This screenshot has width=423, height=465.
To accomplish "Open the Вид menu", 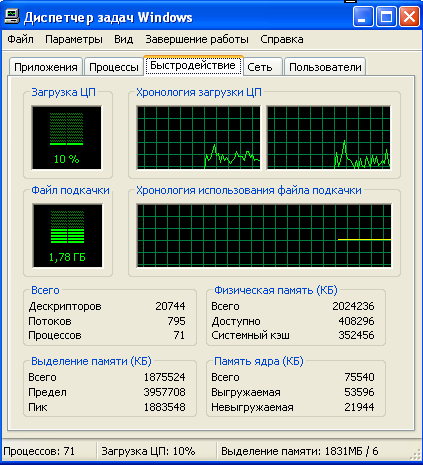I will pyautogui.click(x=123, y=39).
